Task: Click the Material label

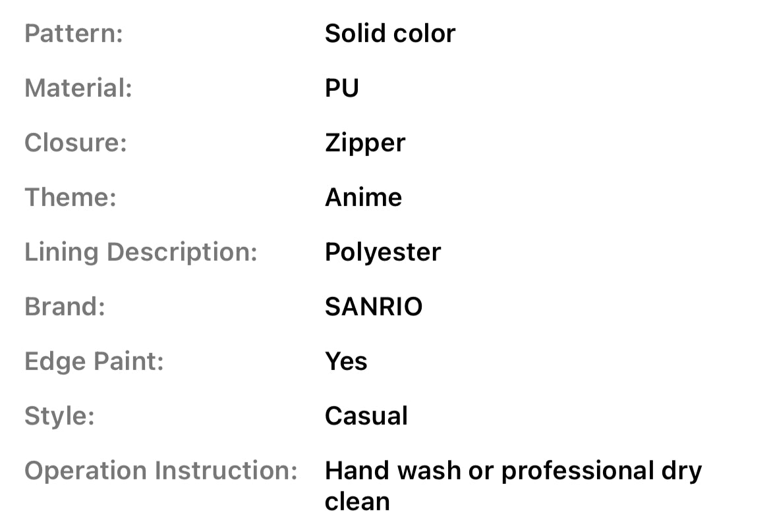Action: point(78,88)
